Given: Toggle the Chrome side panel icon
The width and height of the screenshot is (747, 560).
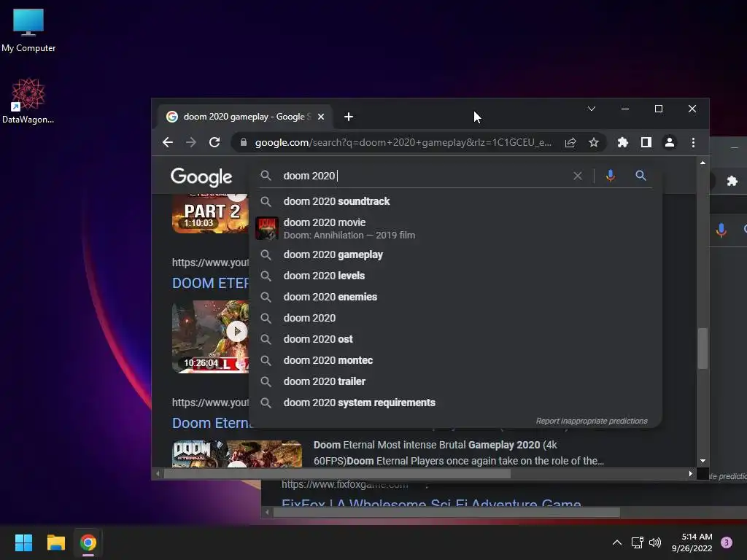Looking at the screenshot, I should click(x=646, y=142).
